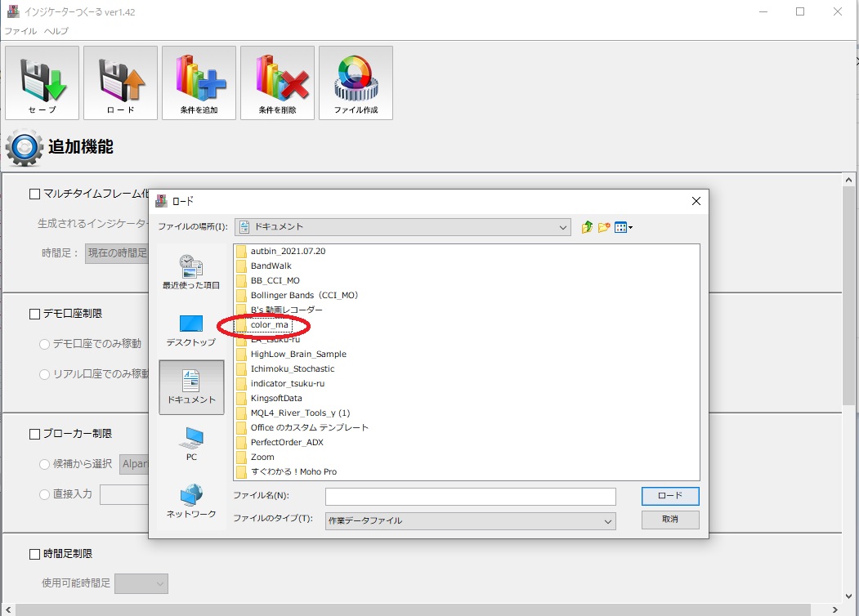The height and width of the screenshot is (616, 859).
Task: Click the ファイル作成 (Create file) icon
Action: click(356, 83)
